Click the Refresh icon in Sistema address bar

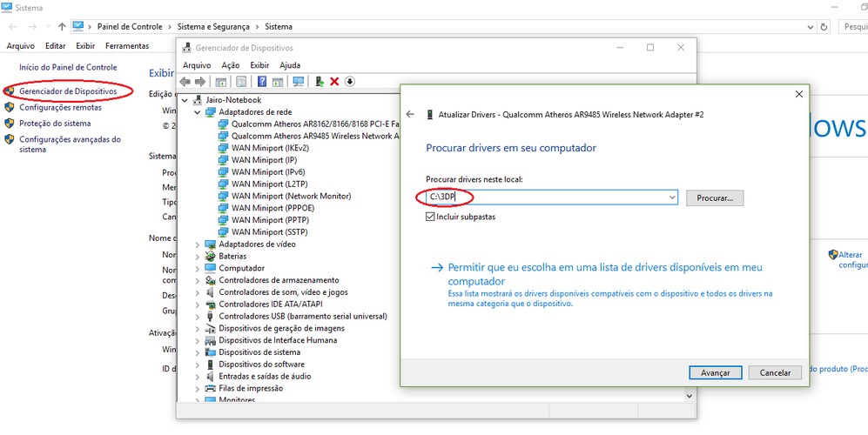[x=824, y=27]
